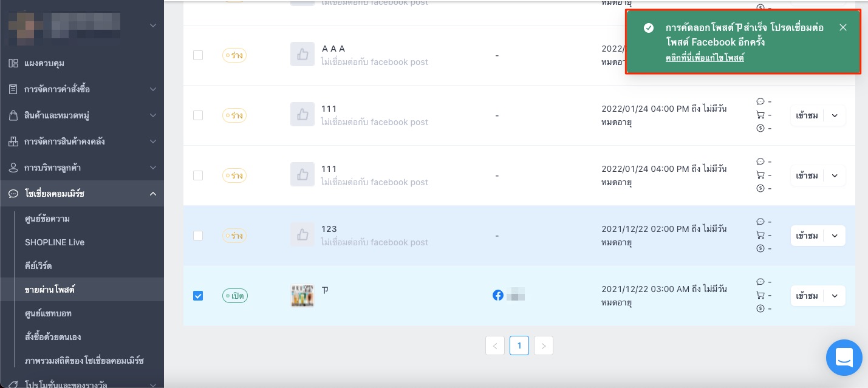Screen dimensions: 868x388
Task: Open the blue live chat support bubble
Action: (x=844, y=358)
